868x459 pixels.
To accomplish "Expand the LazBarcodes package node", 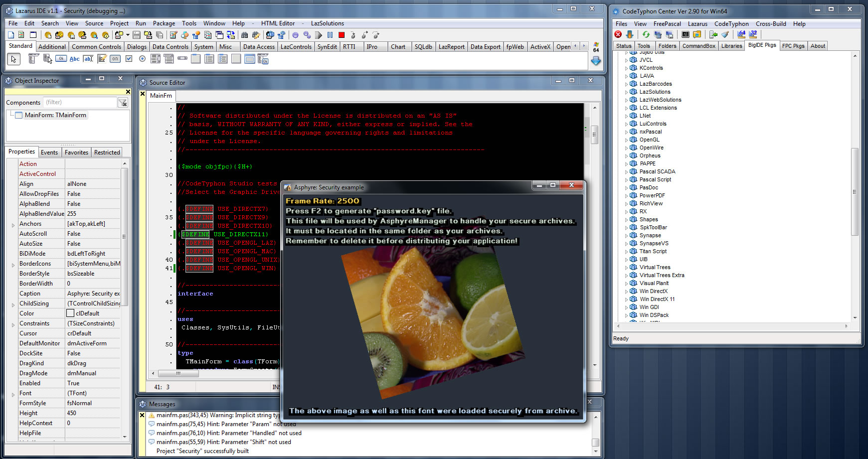I will coord(627,84).
